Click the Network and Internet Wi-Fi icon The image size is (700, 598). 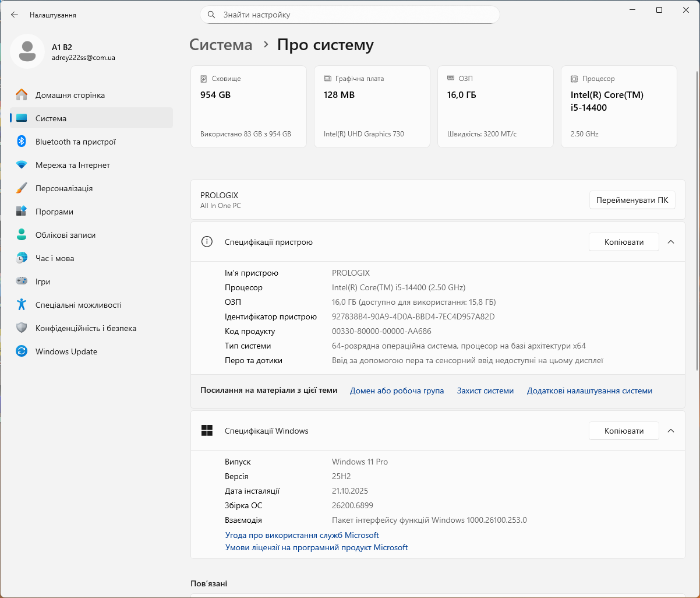pyautogui.click(x=22, y=165)
